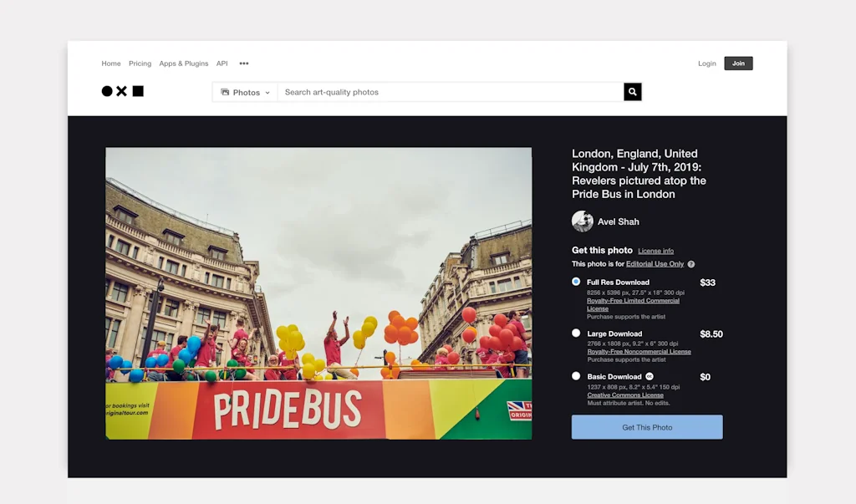The height and width of the screenshot is (504, 856).
Task: Expand the Photos search type dropdown
Action: pos(246,92)
